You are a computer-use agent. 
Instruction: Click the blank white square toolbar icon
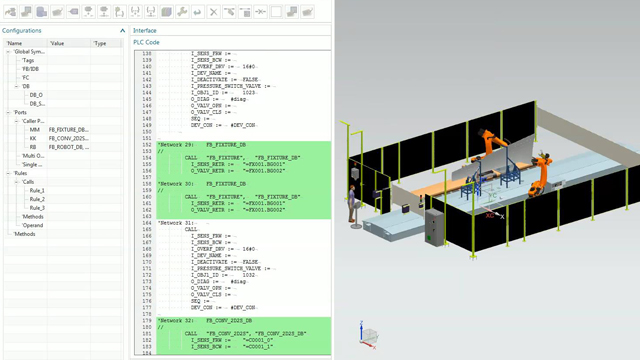pos(276,12)
